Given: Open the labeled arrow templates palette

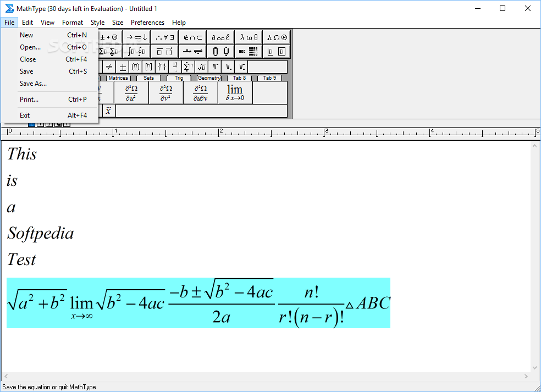Looking at the screenshot, I should pos(192,52).
